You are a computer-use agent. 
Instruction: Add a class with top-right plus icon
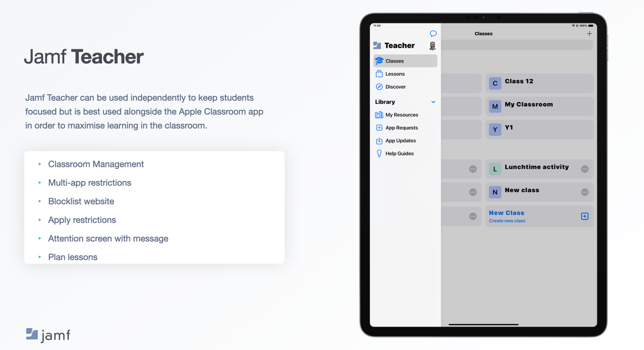tap(589, 34)
